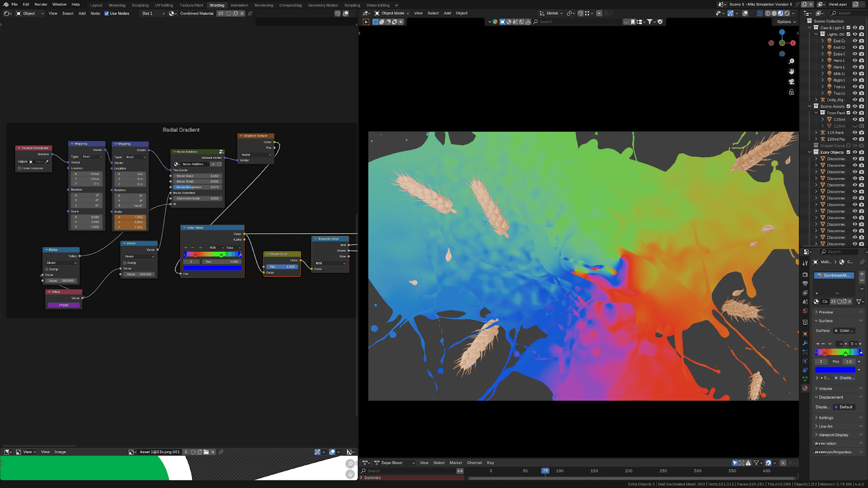Screen dimensions: 868x488
Task: Hide the Scene Assets collection with eye icon
Action: [x=855, y=106]
